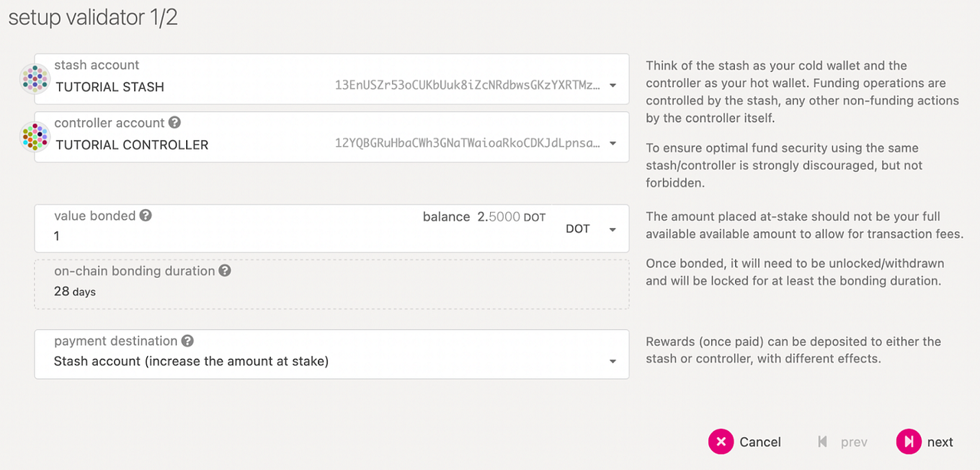Expand the controller account dropdown arrow
The width and height of the screenshot is (980, 470).
coord(612,144)
